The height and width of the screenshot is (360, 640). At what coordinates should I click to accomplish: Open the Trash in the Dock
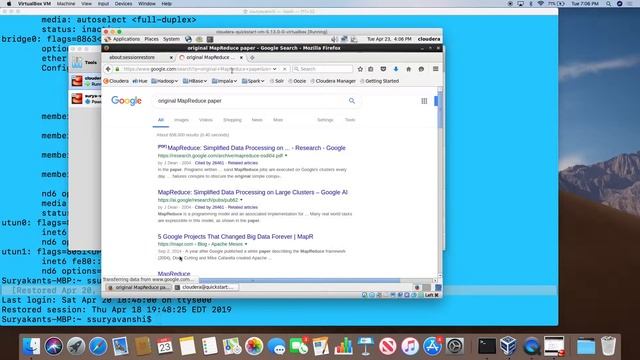pos(608,347)
